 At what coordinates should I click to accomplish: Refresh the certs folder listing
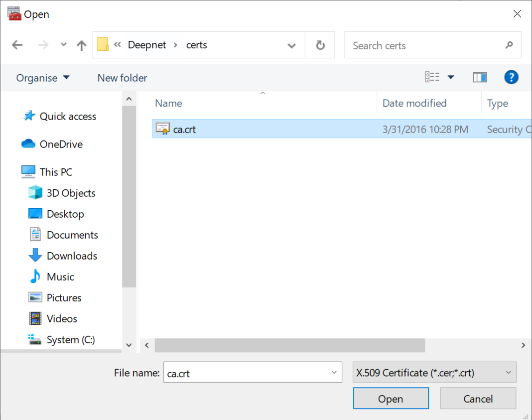pyautogui.click(x=320, y=45)
